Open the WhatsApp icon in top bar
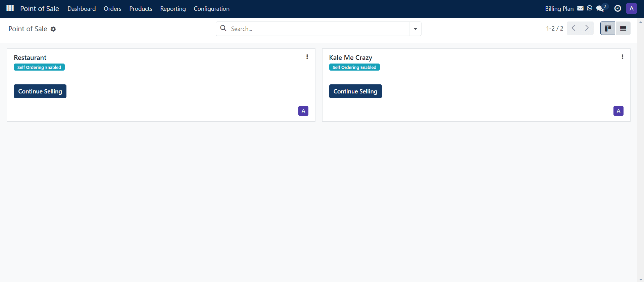The image size is (644, 282). [590, 8]
